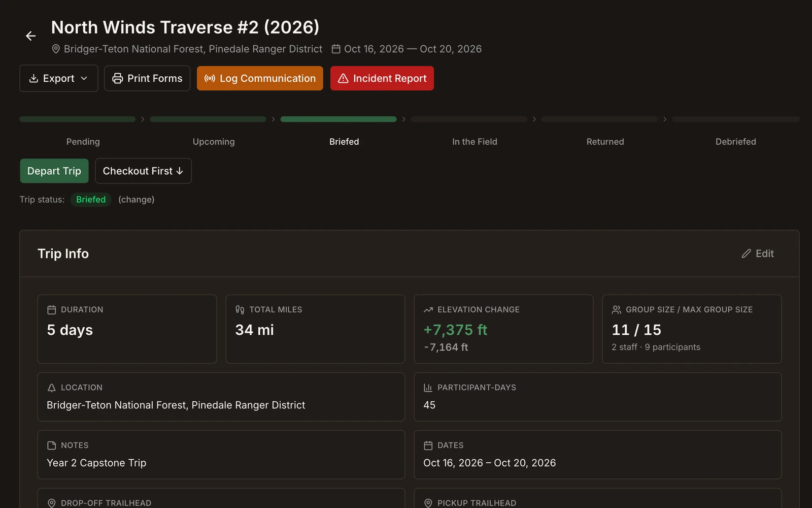This screenshot has height=508, width=812.
Task: Click the location pin icon under the title
Action: pos(56,49)
